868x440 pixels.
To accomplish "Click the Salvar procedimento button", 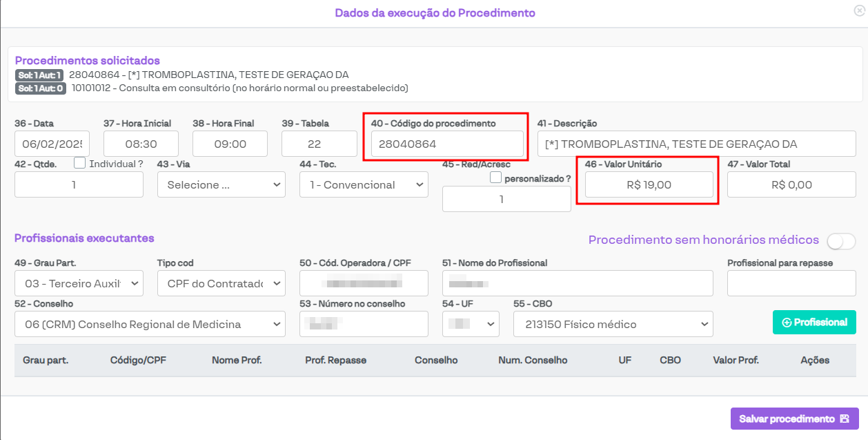I will [794, 419].
